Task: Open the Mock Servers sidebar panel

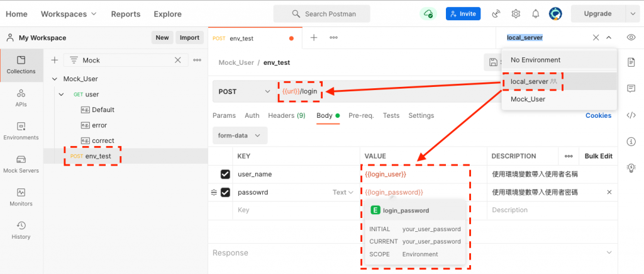Action: pos(21,164)
